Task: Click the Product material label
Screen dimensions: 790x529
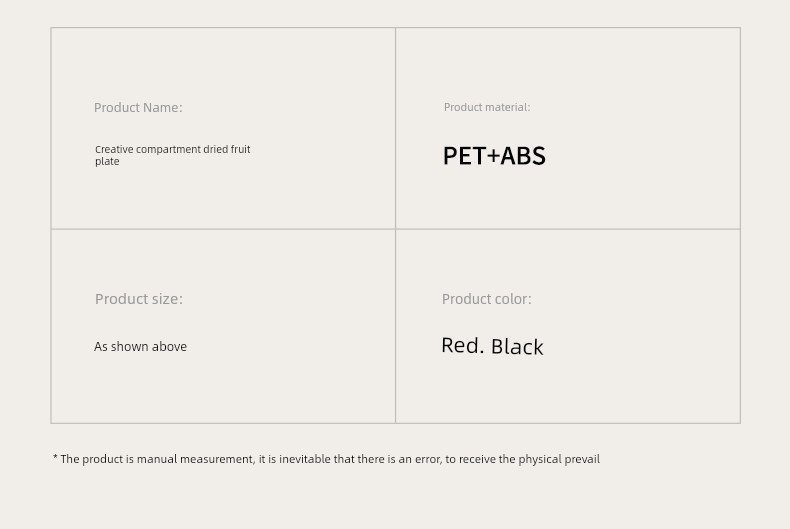Action: tap(487, 107)
